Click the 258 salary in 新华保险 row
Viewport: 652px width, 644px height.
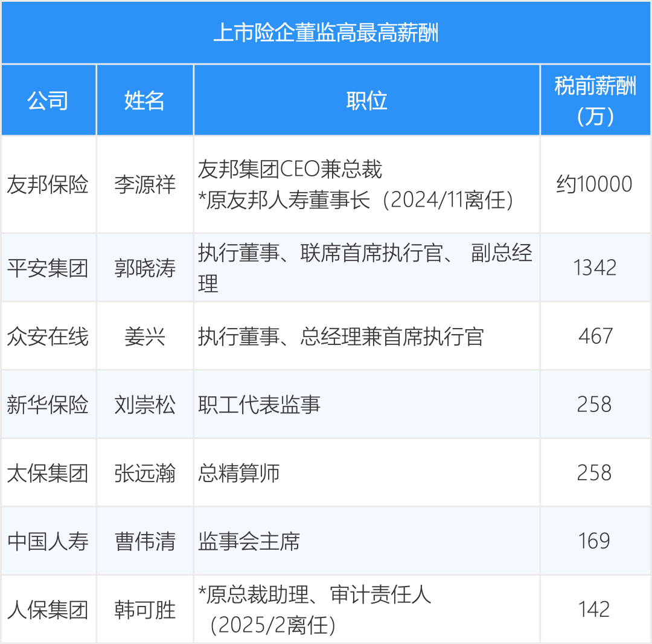[x=595, y=404]
